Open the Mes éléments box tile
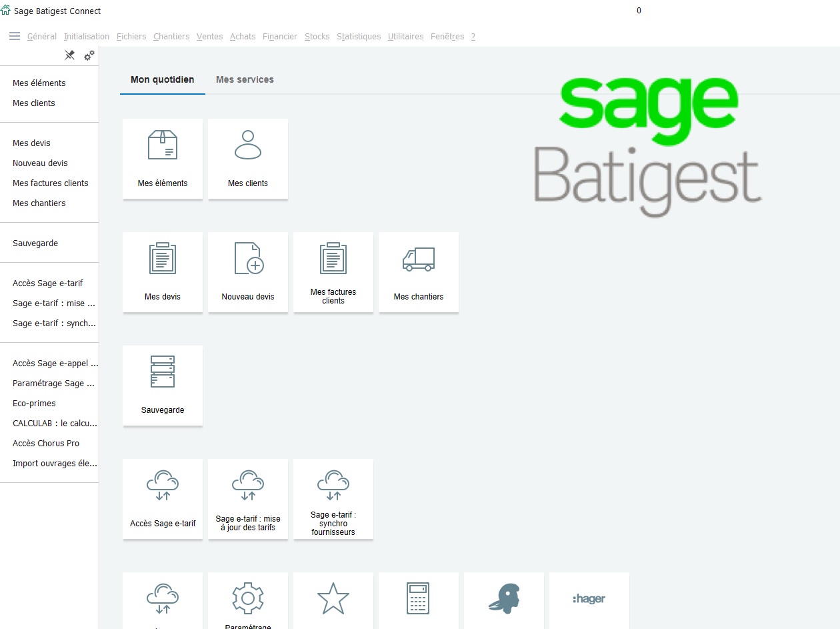The image size is (840, 629). point(163,159)
